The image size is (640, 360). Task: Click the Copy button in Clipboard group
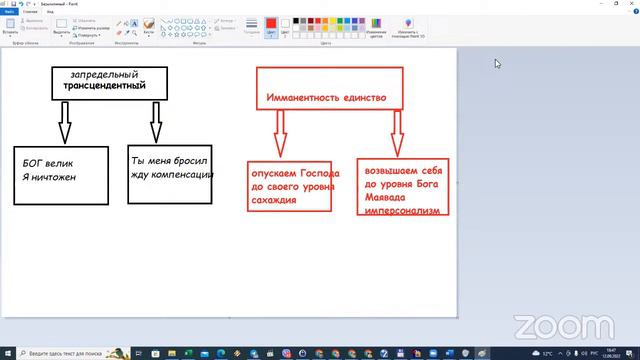point(34,28)
